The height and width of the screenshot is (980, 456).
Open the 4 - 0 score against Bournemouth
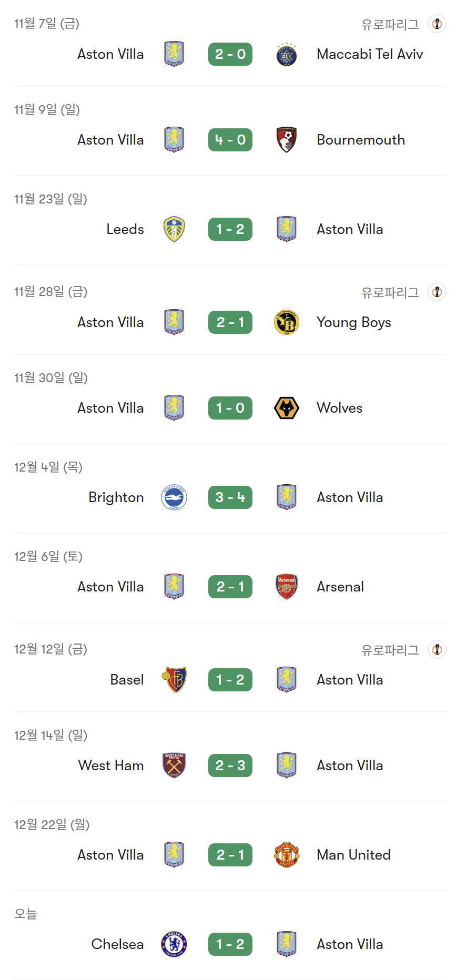[x=230, y=140]
